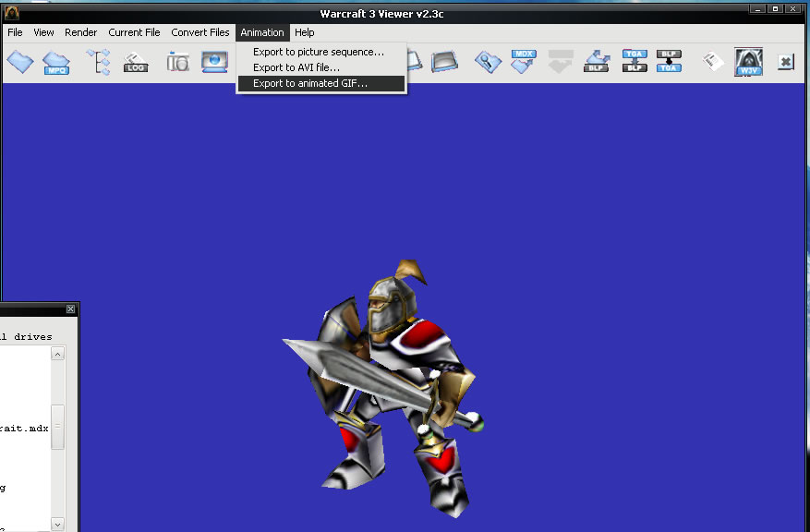Click the W3V hooded figure icon
Screen dimensions: 810x532
(748, 62)
